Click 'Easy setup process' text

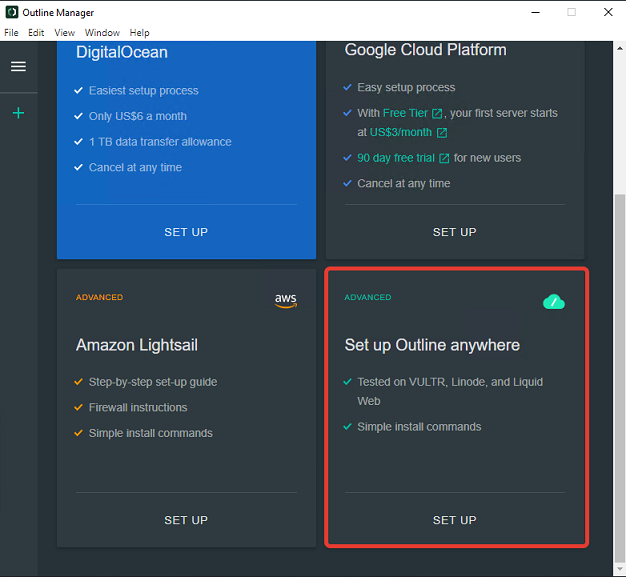click(x=406, y=87)
